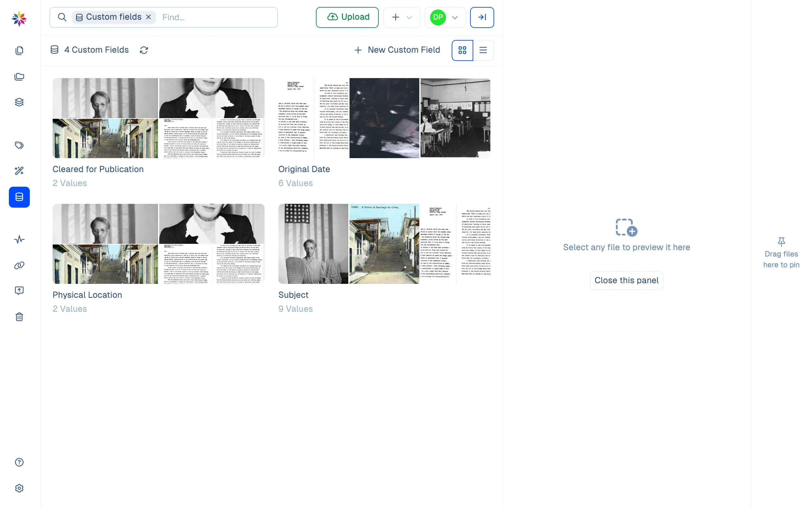812x508 pixels.
Task: Expand the plus create dropdown
Action: (402, 17)
